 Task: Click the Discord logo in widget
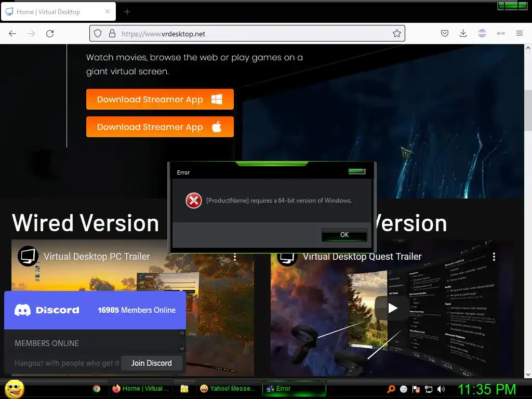click(x=47, y=310)
